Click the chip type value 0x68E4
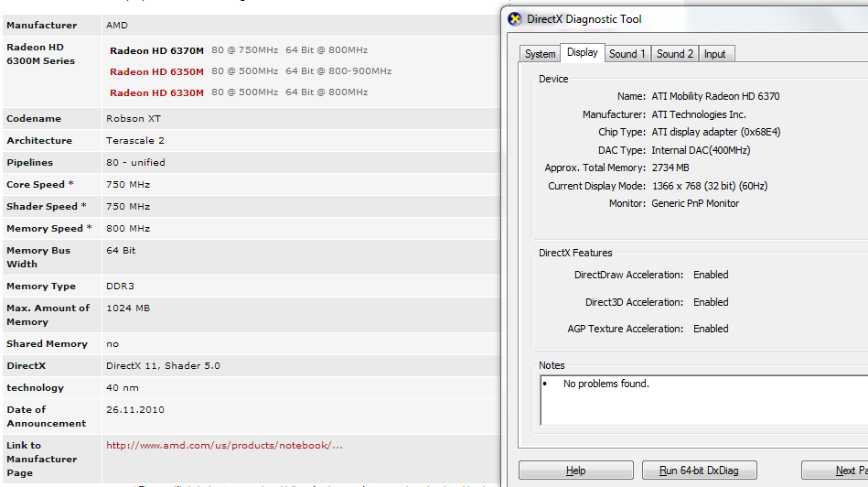 (x=716, y=132)
